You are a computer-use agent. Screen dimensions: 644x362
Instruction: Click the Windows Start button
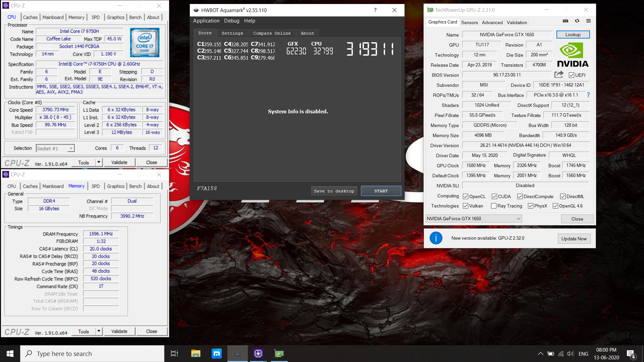pos(10,354)
